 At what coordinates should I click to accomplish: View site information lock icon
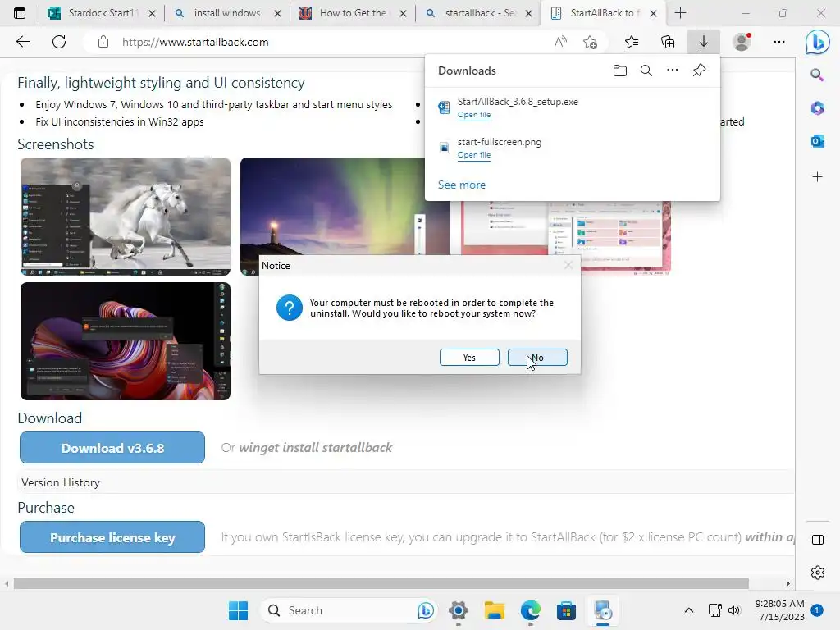103,42
